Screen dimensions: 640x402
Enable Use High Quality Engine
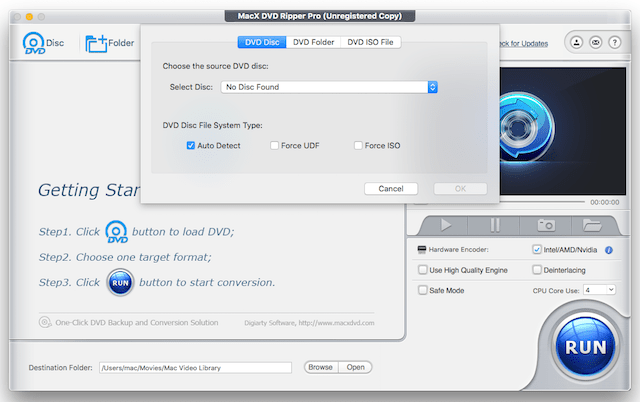click(422, 270)
